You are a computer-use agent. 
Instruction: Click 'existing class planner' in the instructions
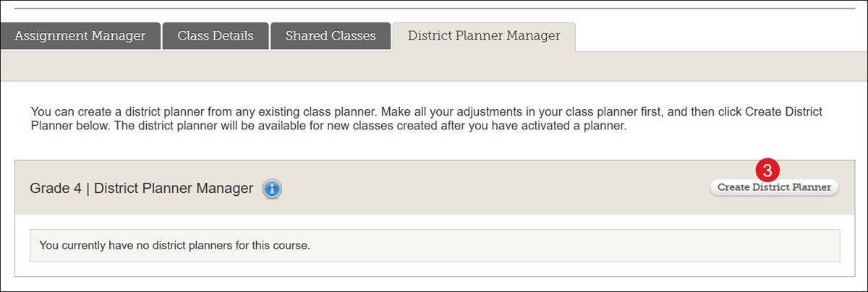point(318,113)
